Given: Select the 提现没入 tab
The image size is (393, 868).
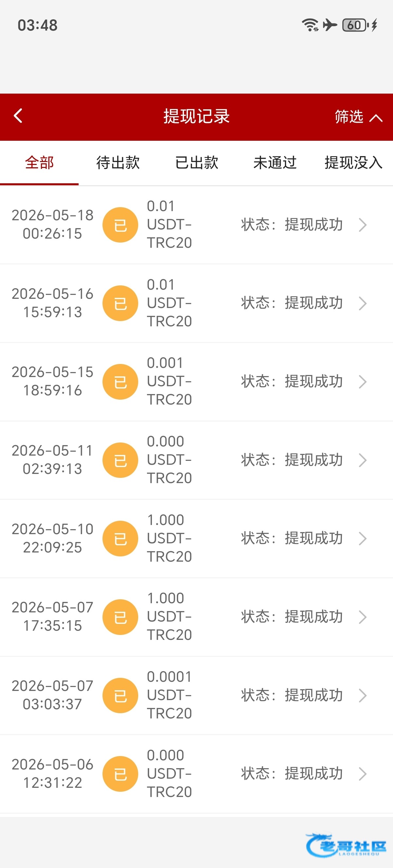Looking at the screenshot, I should [x=354, y=163].
